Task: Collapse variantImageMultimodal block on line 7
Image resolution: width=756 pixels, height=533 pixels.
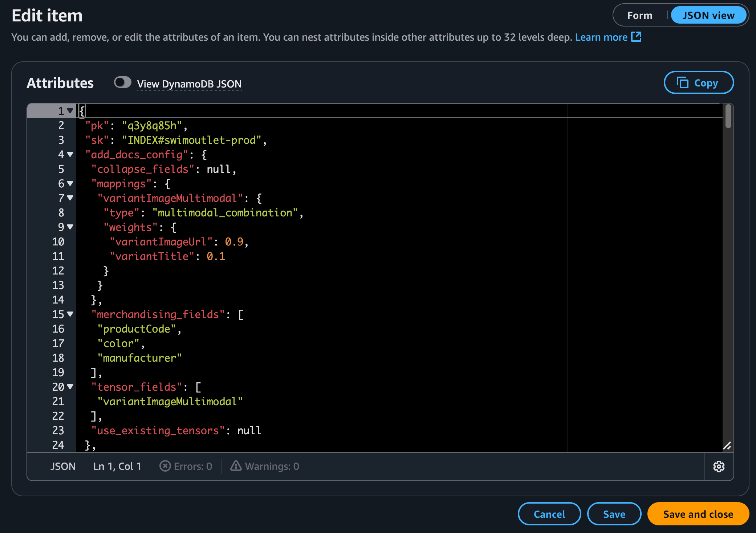Action: 70,198
